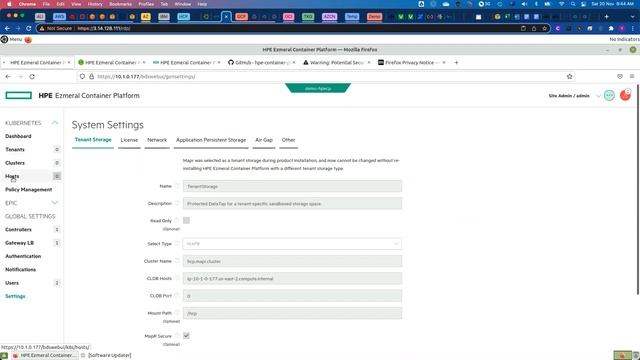The height and width of the screenshot is (360, 640).
Task: Click help icon beside Read Only
Action: coord(177,220)
